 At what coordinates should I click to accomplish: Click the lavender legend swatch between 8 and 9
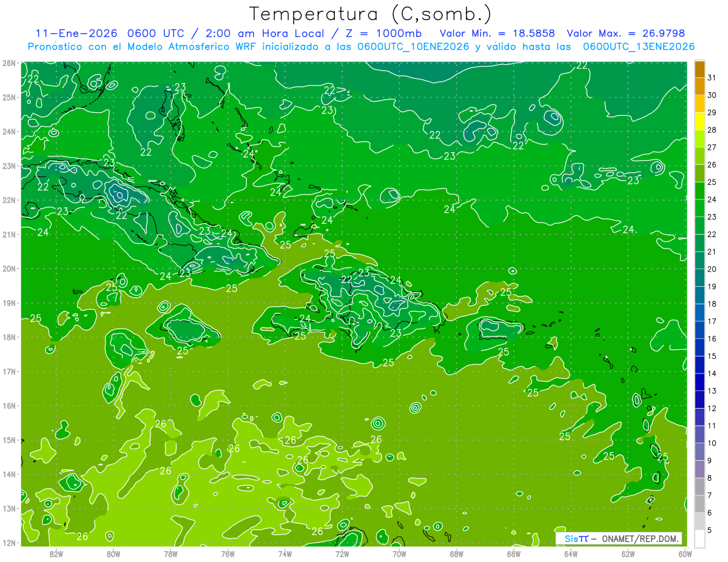[699, 469]
